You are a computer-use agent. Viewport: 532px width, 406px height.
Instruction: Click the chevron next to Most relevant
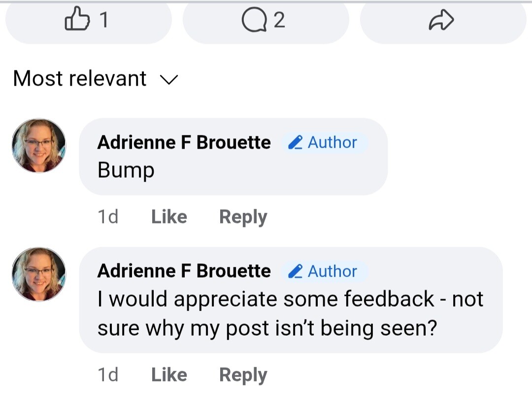168,79
